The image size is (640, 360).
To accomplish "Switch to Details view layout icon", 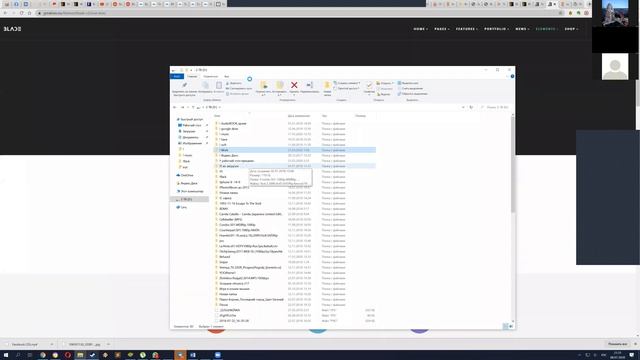I will [x=505, y=326].
